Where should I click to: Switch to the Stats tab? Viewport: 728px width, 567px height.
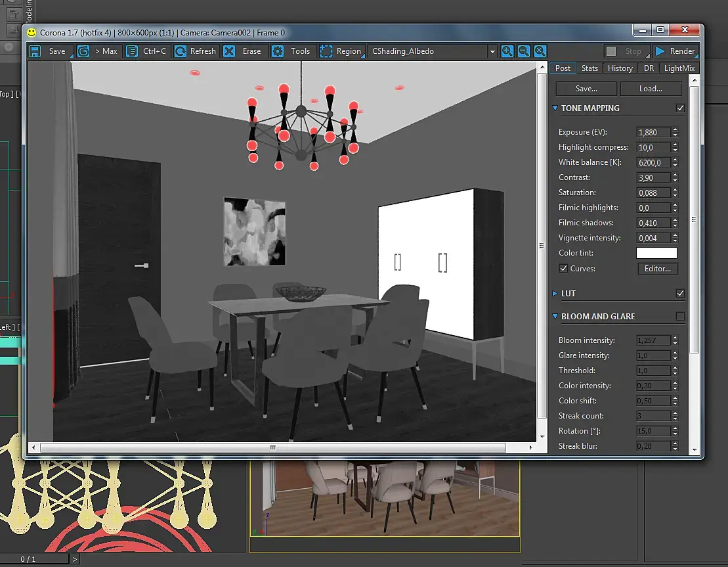point(589,68)
